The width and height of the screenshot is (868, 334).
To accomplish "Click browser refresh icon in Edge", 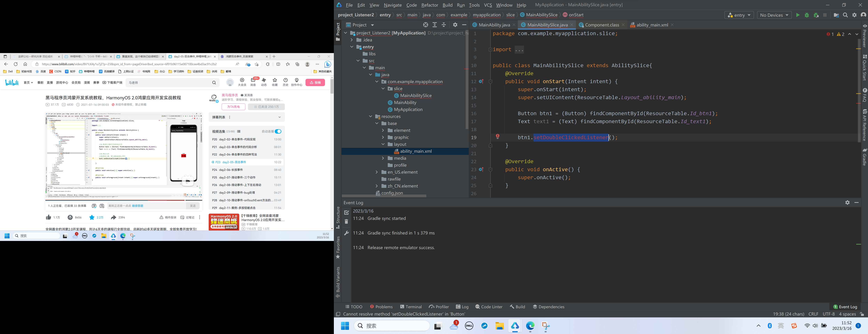I will pyautogui.click(x=15, y=64).
